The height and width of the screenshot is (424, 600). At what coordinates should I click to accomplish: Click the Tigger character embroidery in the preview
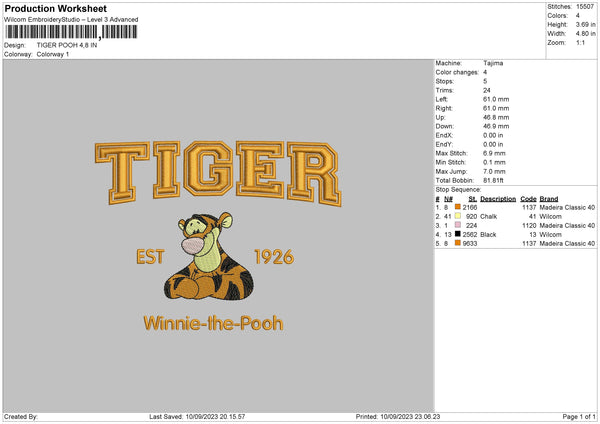209,256
